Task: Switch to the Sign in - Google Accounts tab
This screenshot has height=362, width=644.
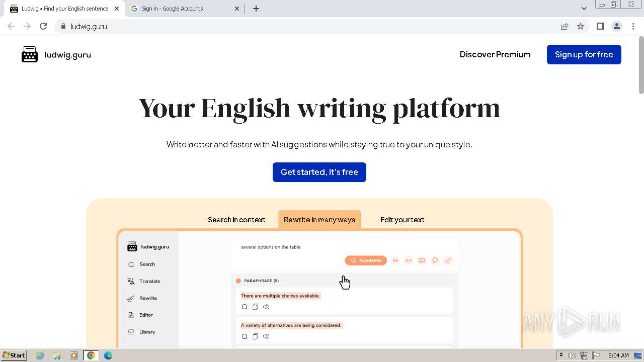Action: 185,9
